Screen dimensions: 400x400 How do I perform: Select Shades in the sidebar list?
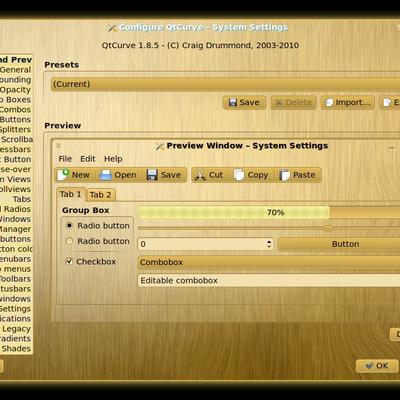pos(16,349)
